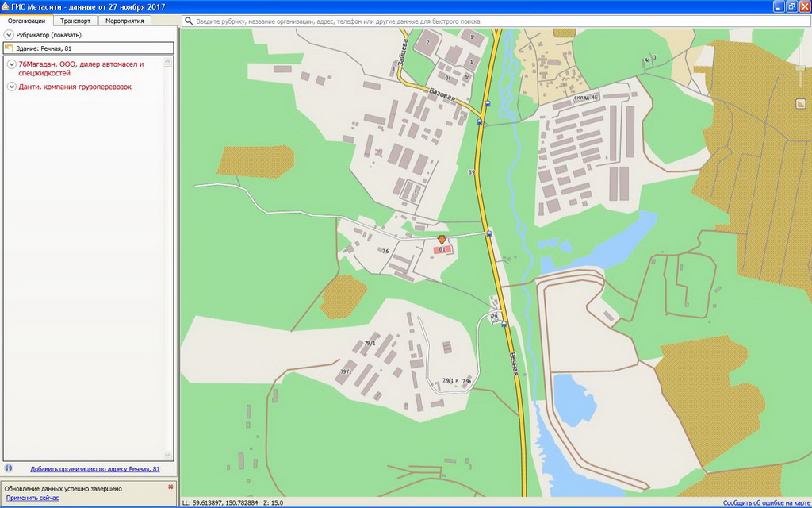Viewport: 812px width, 508px height.
Task: Expand 76Магадан organization details
Action: coord(12,64)
